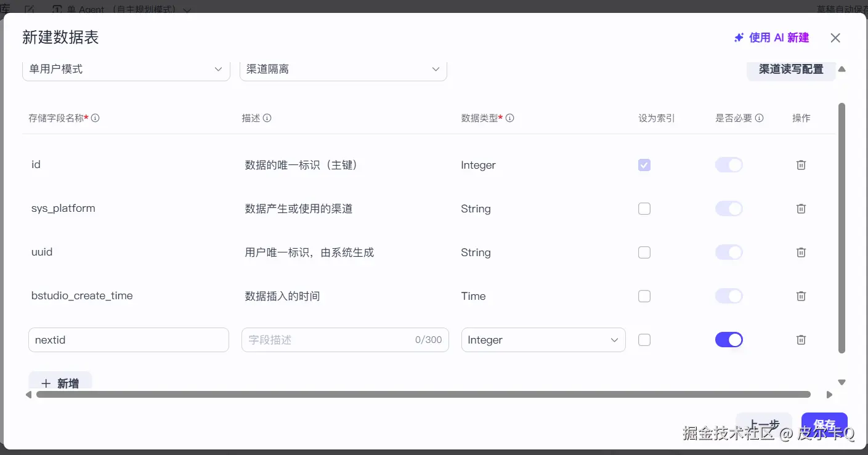Delete the uuid field row
This screenshot has height=455, width=868.
tap(801, 252)
